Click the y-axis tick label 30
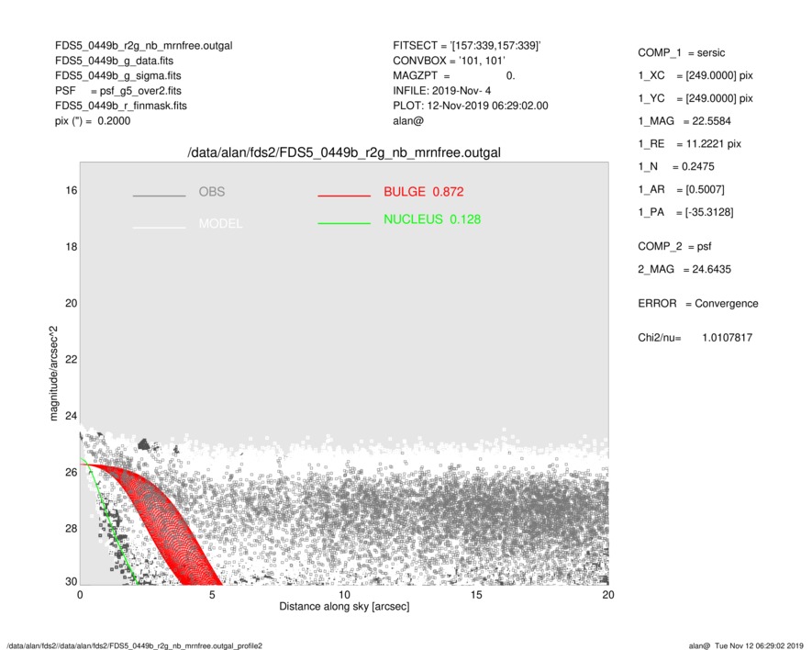Viewport: 812px width, 650px height. [71, 581]
